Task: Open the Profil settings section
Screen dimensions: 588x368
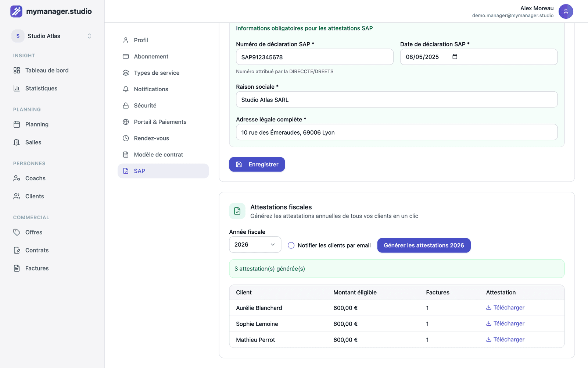Action: pos(163,40)
